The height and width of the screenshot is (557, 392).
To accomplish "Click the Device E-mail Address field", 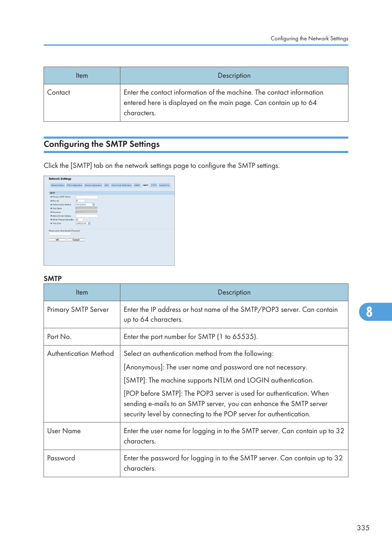I will coord(87,216).
